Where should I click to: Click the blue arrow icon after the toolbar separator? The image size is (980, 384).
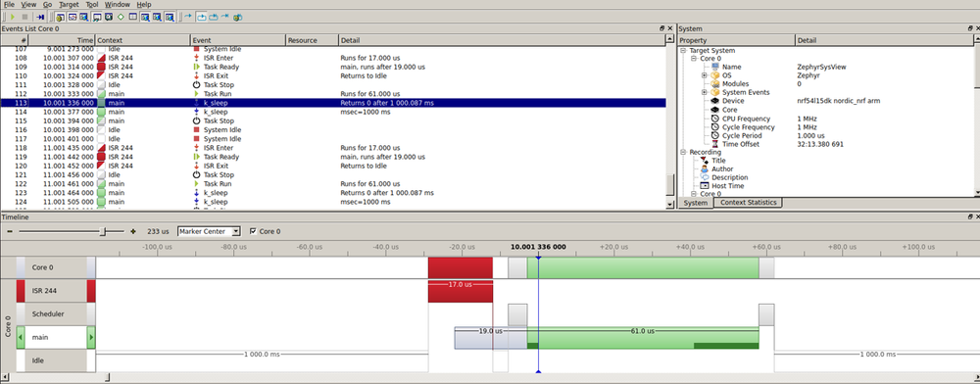tap(187, 17)
